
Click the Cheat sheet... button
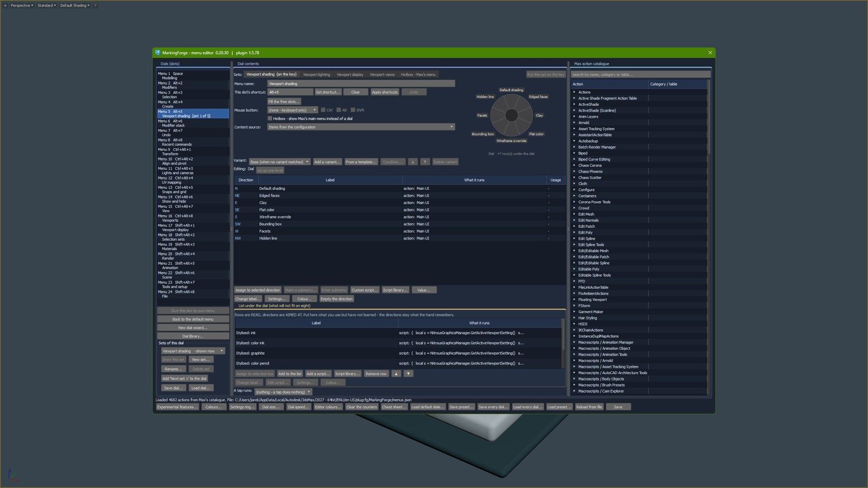point(394,407)
